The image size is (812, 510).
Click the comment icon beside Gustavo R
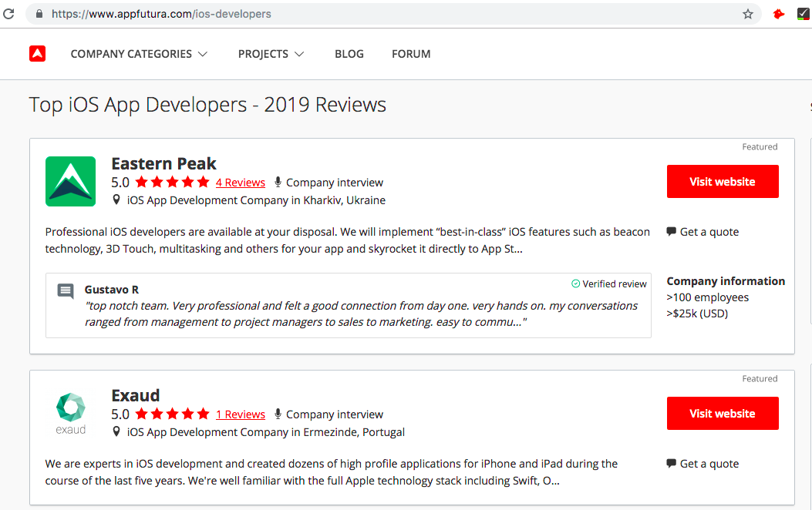point(66,291)
